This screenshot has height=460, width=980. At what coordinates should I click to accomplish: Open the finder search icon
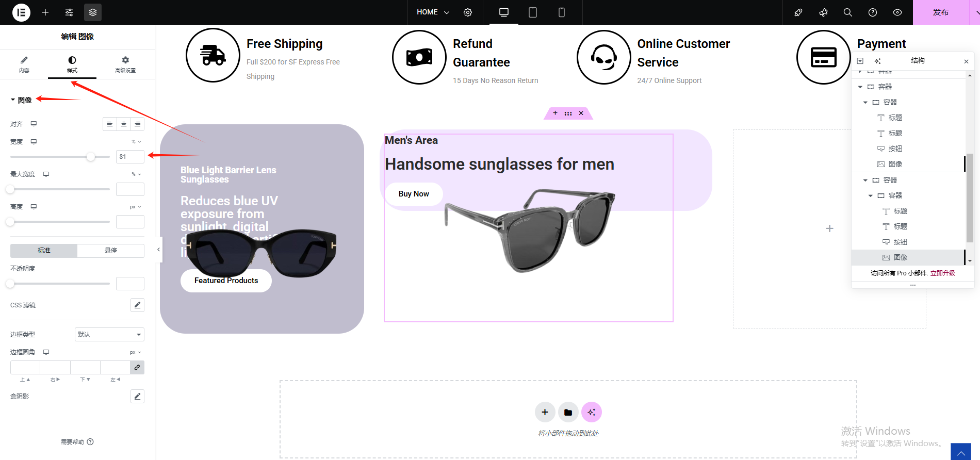coord(847,12)
